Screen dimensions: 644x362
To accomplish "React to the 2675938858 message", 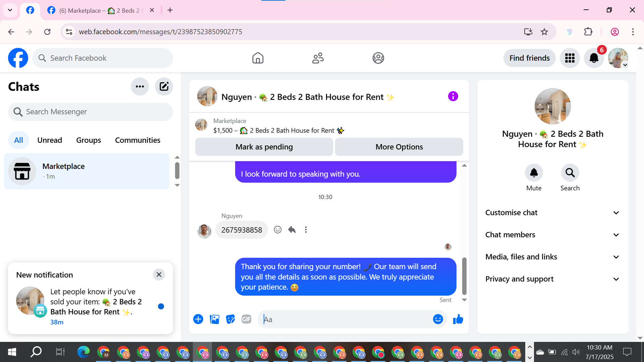I will click(278, 230).
